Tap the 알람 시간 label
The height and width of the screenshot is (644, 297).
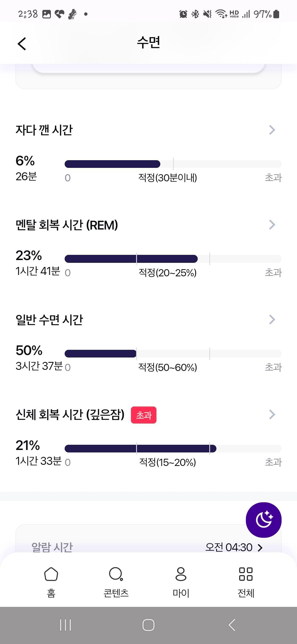coord(52,547)
